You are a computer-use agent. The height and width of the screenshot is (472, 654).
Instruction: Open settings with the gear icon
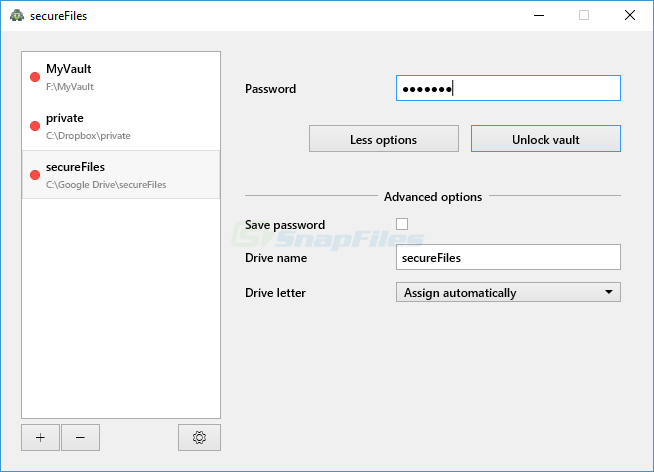point(199,438)
